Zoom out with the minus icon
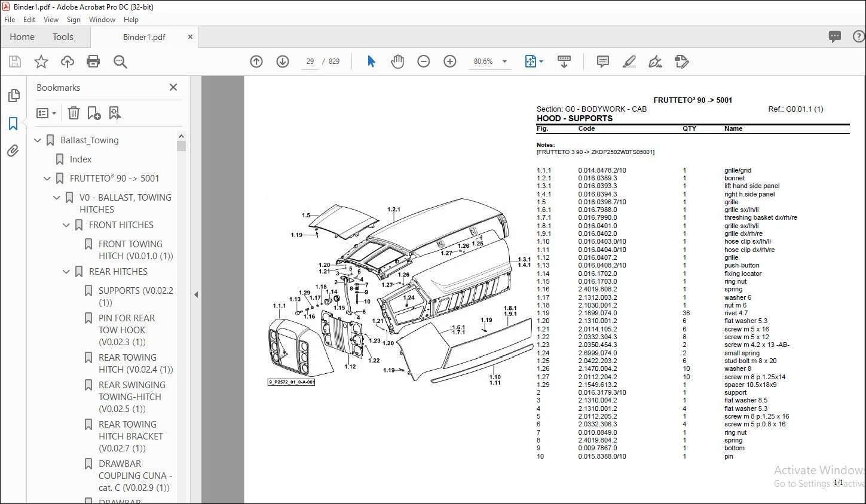The height and width of the screenshot is (504, 866). [x=424, y=62]
